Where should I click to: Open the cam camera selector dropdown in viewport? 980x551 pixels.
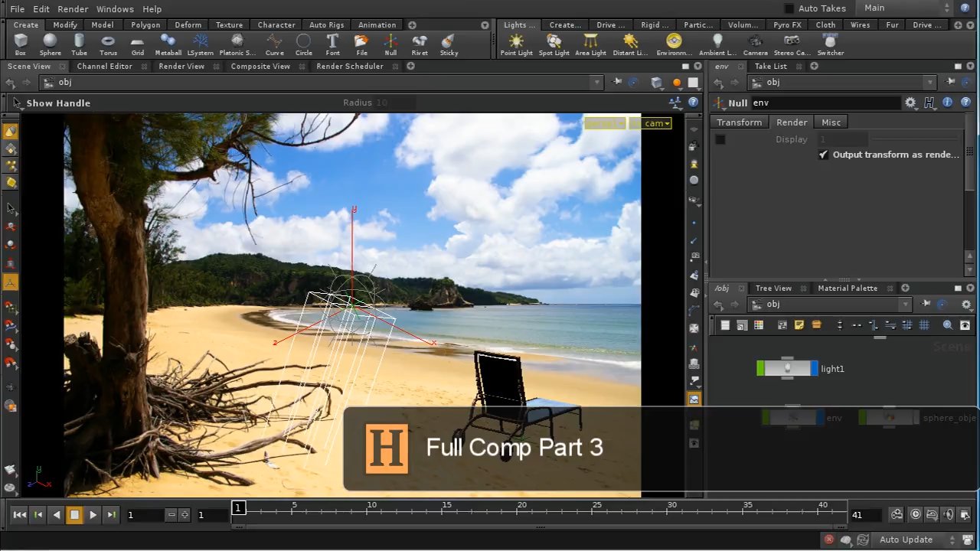coord(656,123)
